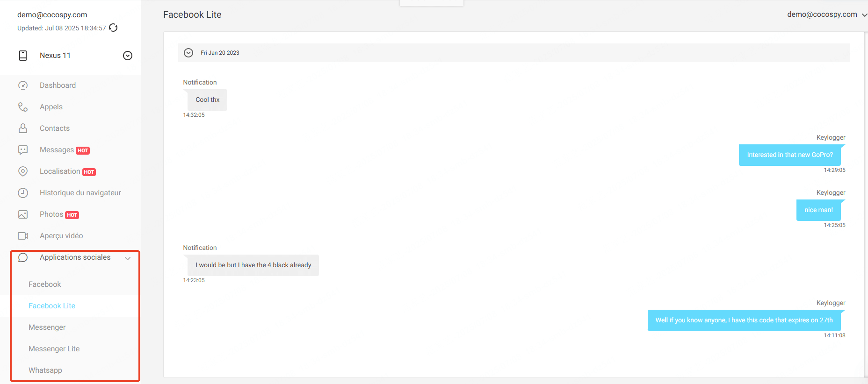Click the 14:29:05 timestamp
Viewport: 868px width, 384px height.
tap(835, 170)
